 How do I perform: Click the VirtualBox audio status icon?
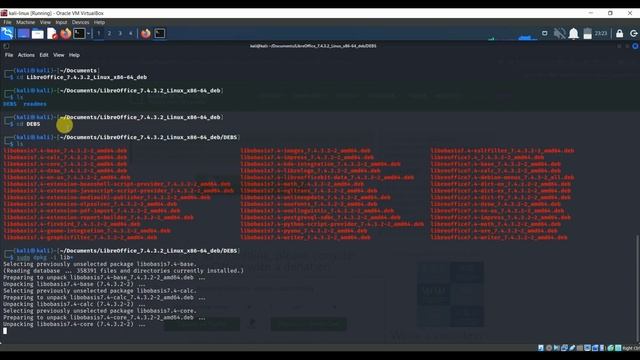(x=557, y=348)
